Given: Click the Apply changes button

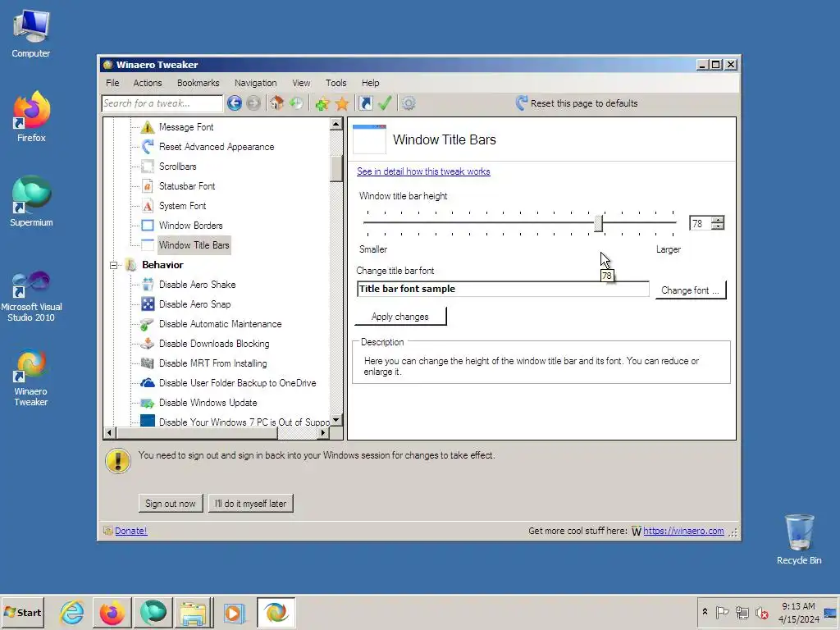Looking at the screenshot, I should (400, 317).
